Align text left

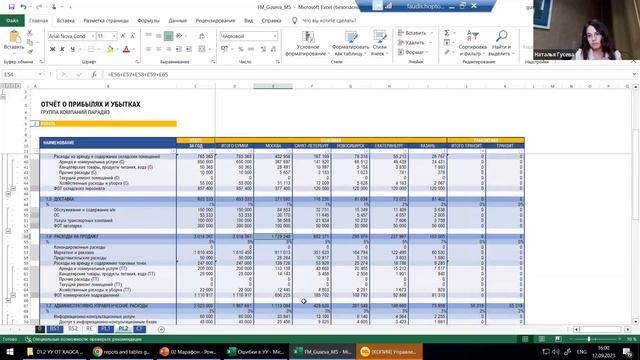(148, 49)
